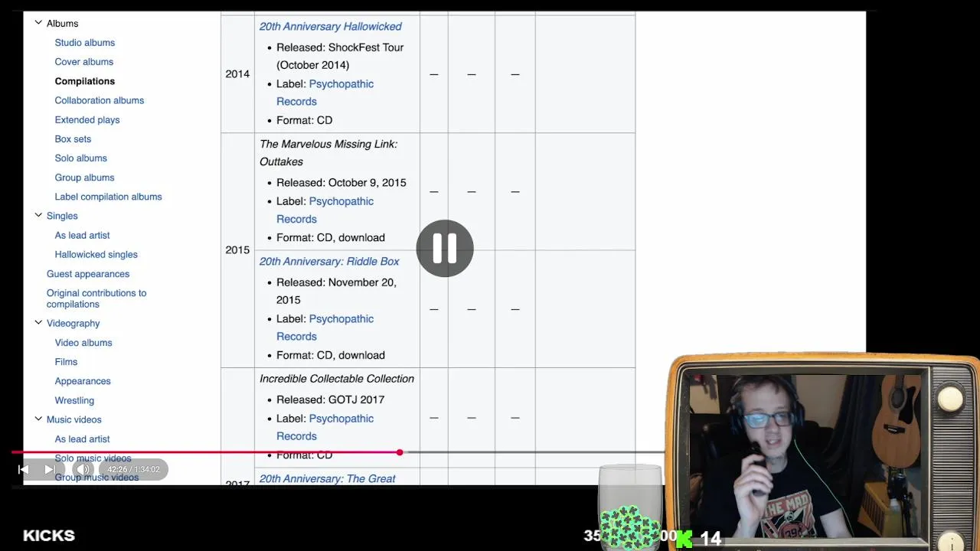Open Singles in contents sidebar
980x551 pixels.
pos(62,216)
